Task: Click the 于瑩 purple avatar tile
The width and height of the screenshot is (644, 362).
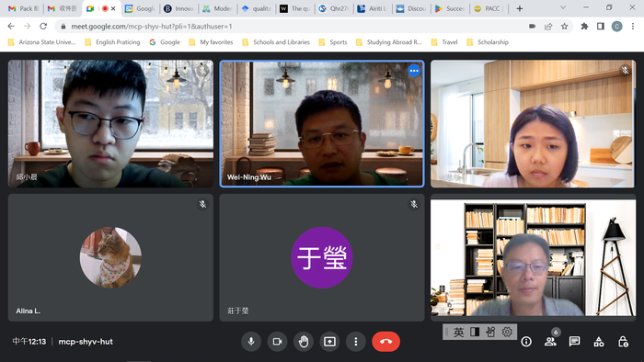Action: [x=322, y=257]
